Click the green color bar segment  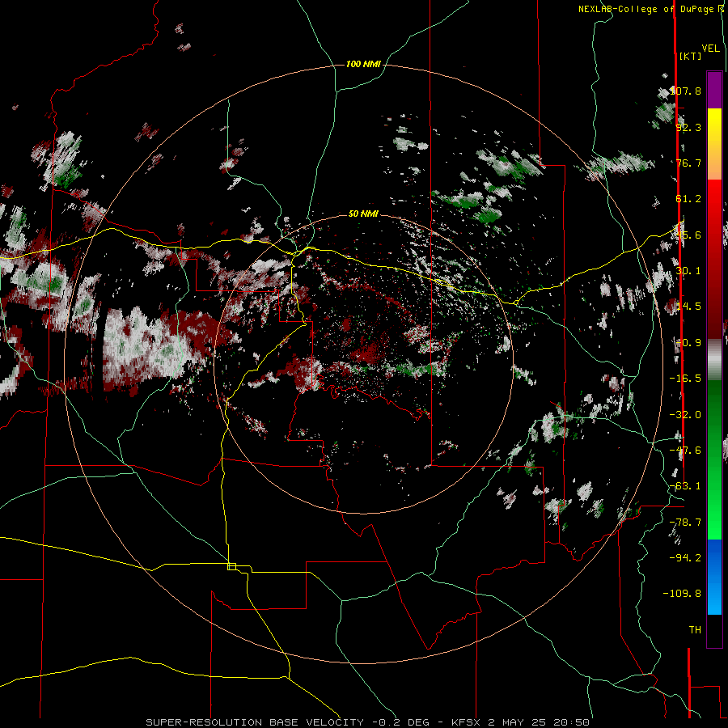pyautogui.click(x=714, y=459)
